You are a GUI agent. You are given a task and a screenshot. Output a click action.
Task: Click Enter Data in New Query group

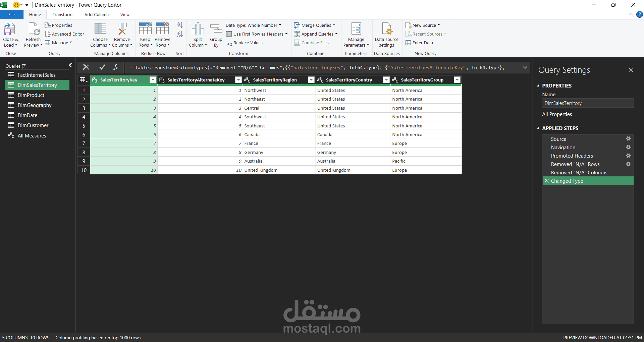point(419,43)
